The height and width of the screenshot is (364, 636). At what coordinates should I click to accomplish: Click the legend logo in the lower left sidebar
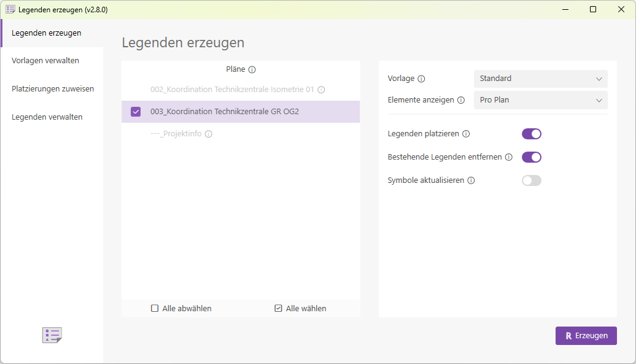(x=52, y=335)
